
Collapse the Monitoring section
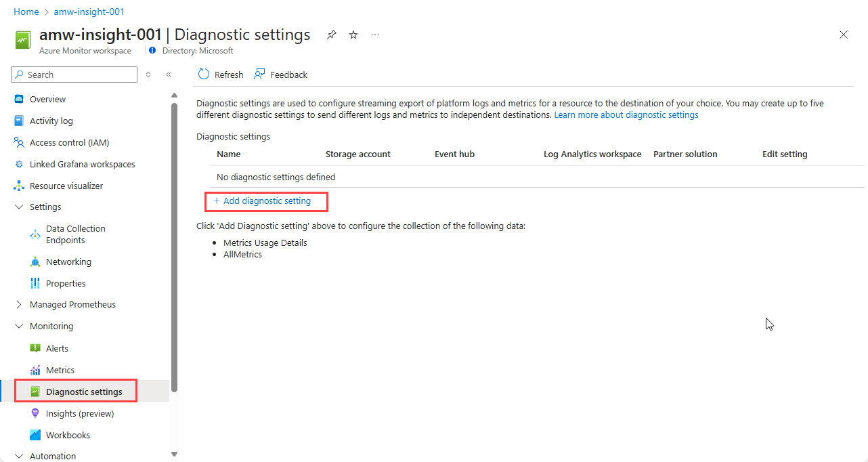pos(19,326)
